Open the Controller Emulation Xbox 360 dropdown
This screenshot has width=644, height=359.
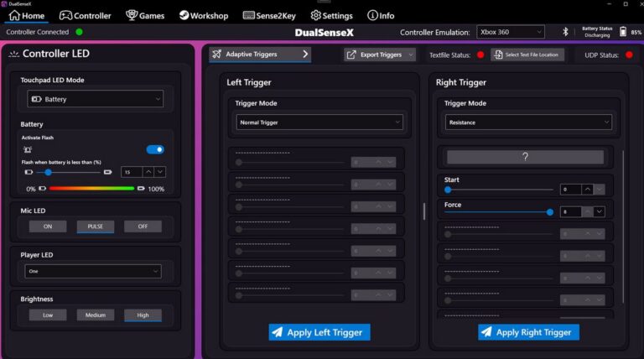[512, 32]
